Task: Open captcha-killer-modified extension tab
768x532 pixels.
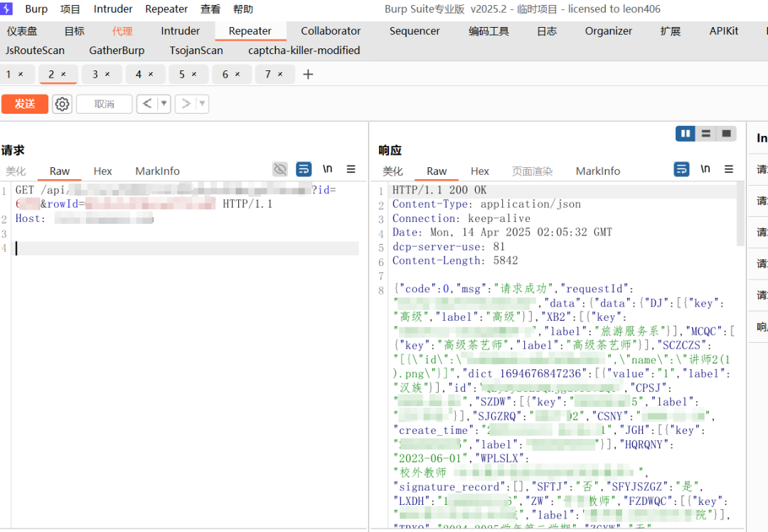Action: 304,50
